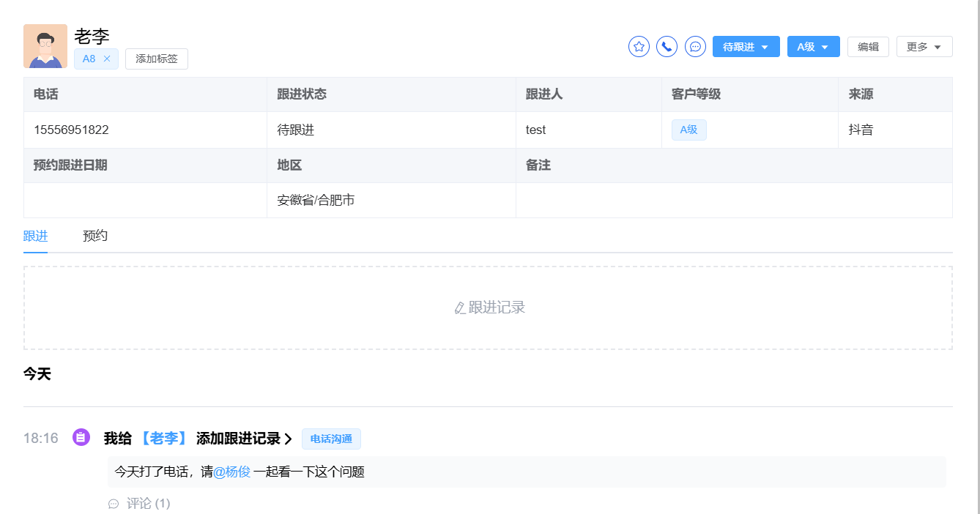Toggle the 待跟进 follow status button
This screenshot has width=980, height=514.
coord(738,46)
